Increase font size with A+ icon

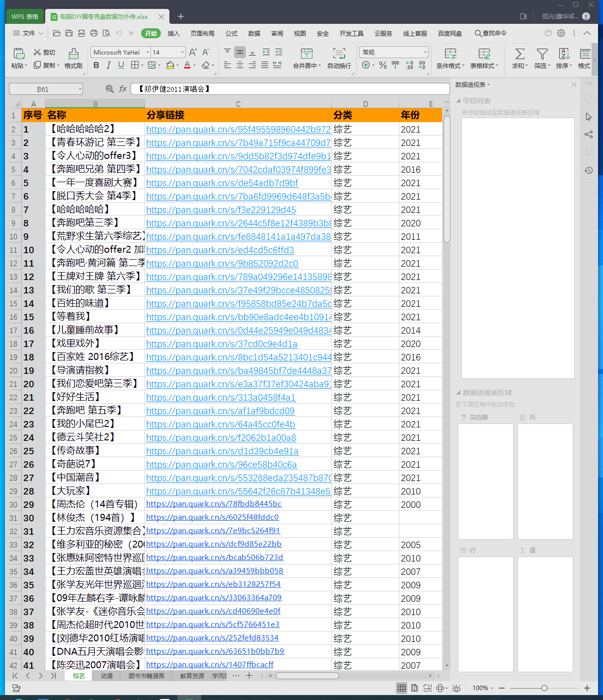pyautogui.click(x=193, y=52)
